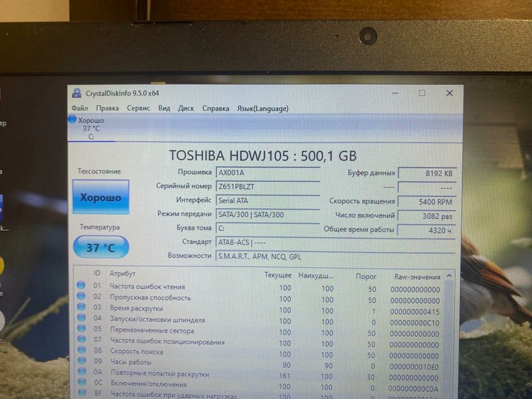
Task: Click raw value 000000000C0A
Action: (x=413, y=389)
